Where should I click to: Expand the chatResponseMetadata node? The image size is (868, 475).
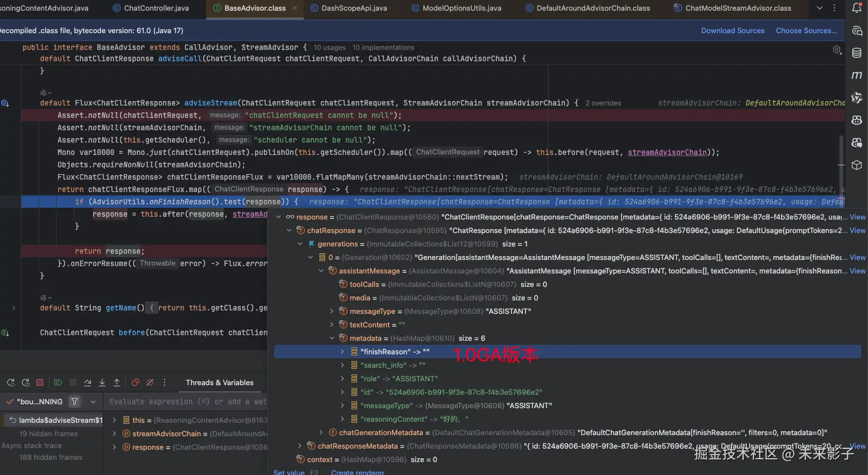pos(300,446)
